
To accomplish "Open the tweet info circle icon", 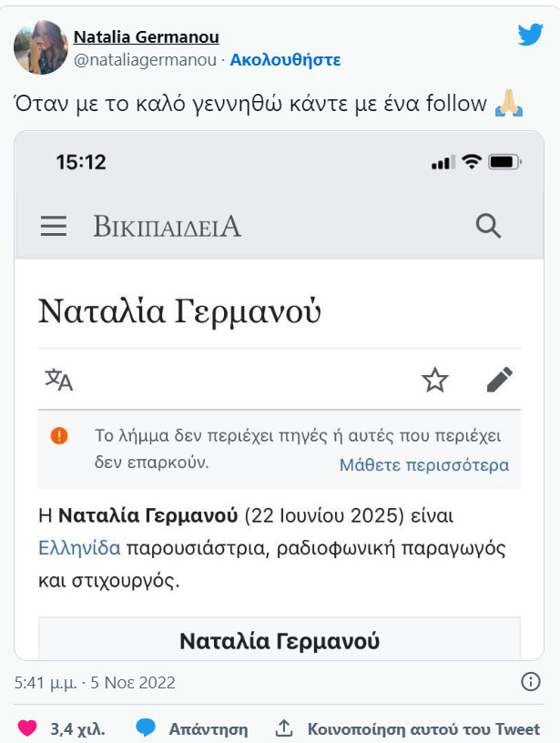I will coord(531,682).
